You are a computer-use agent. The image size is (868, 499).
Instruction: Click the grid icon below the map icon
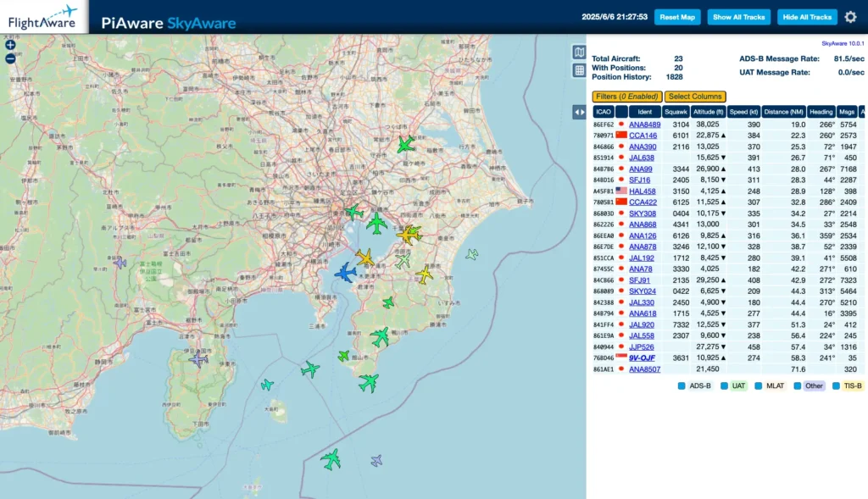(579, 70)
